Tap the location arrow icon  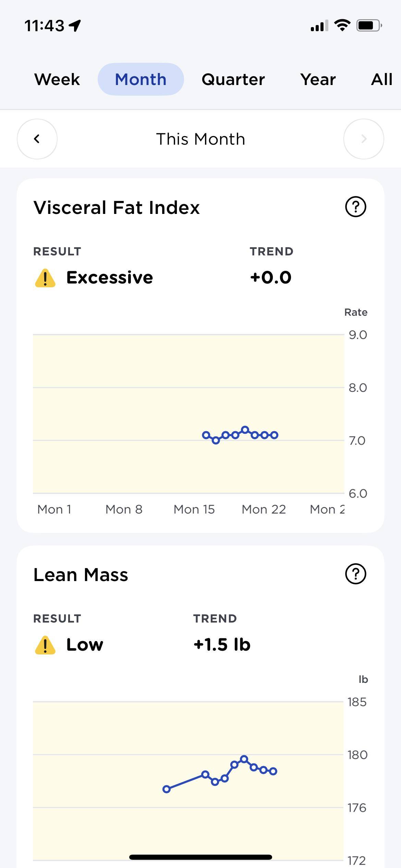pyautogui.click(x=75, y=25)
